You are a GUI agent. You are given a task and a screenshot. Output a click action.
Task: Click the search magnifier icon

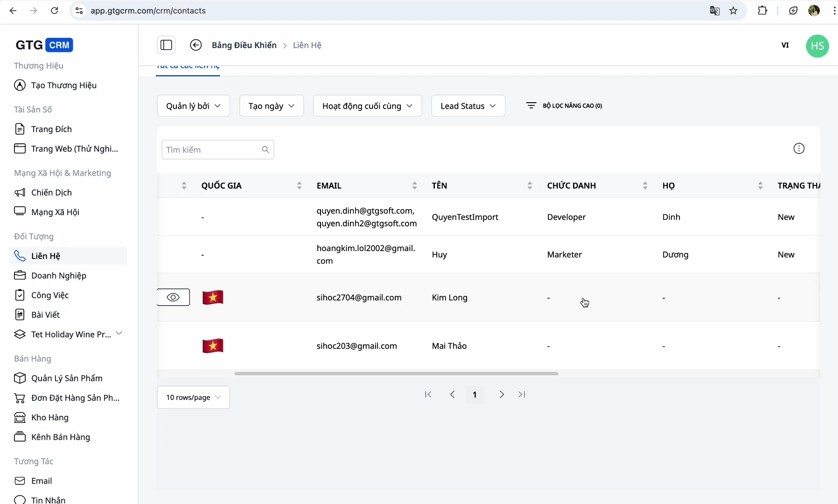[x=265, y=150]
